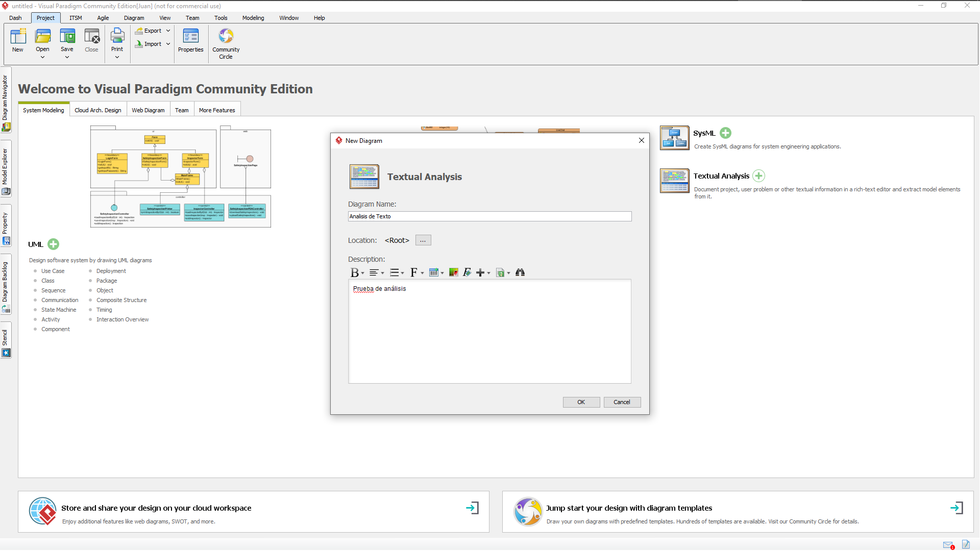
Task: Expand the Export dropdown arrow
Action: click(168, 31)
